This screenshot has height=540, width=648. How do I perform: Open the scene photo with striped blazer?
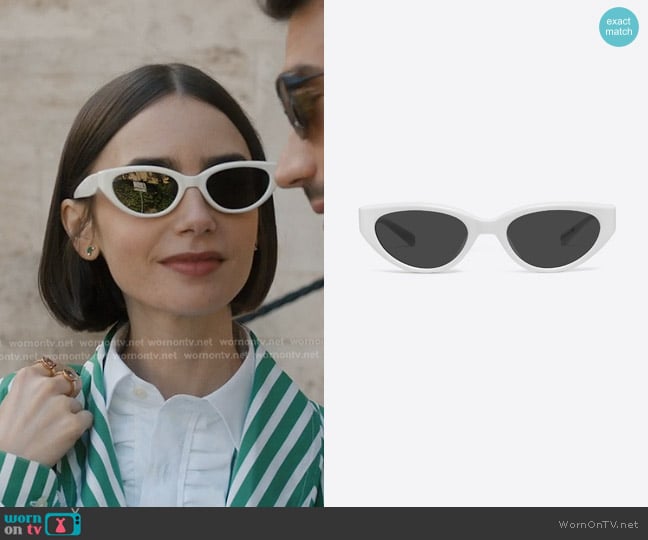[162, 253]
